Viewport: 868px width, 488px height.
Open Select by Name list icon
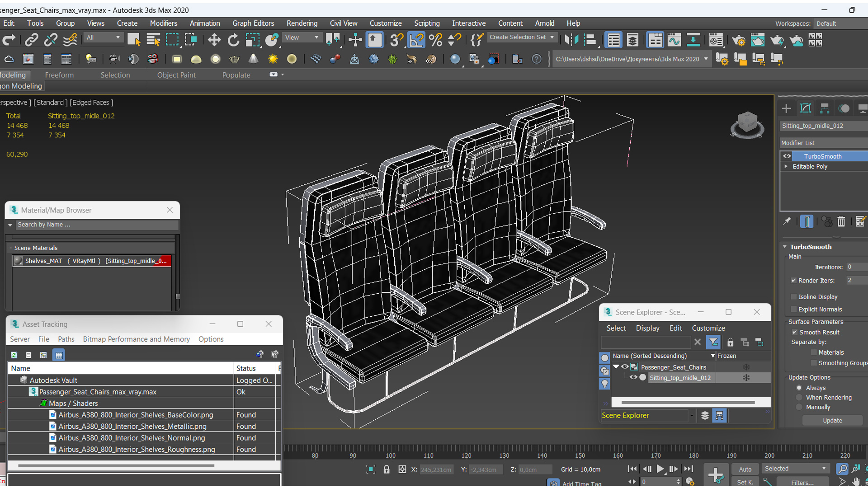click(x=153, y=40)
